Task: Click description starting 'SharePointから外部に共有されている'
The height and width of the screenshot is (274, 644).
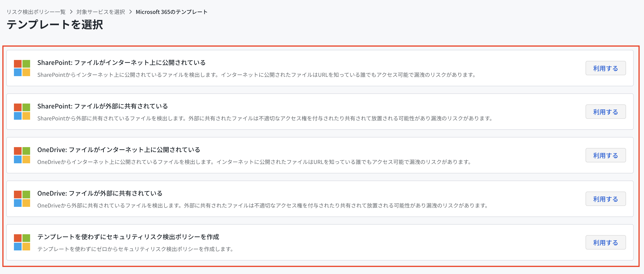Action: [x=265, y=118]
